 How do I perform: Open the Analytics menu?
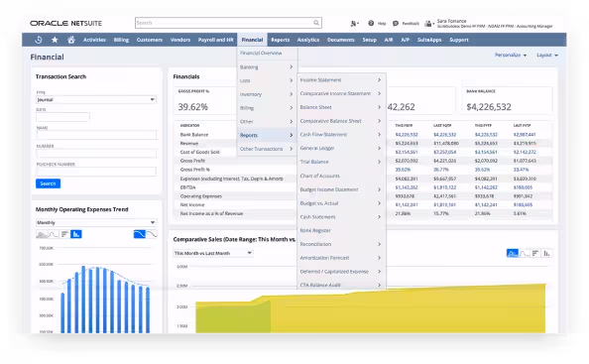(x=308, y=40)
